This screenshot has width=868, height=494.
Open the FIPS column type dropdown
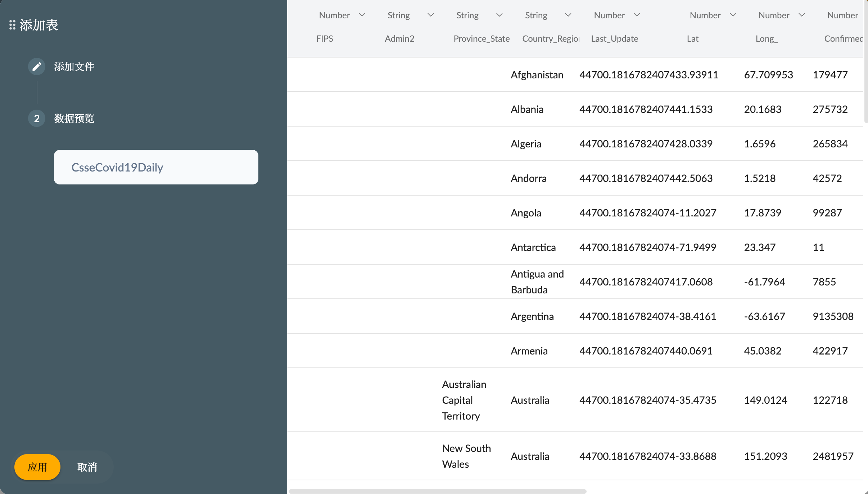tap(362, 15)
